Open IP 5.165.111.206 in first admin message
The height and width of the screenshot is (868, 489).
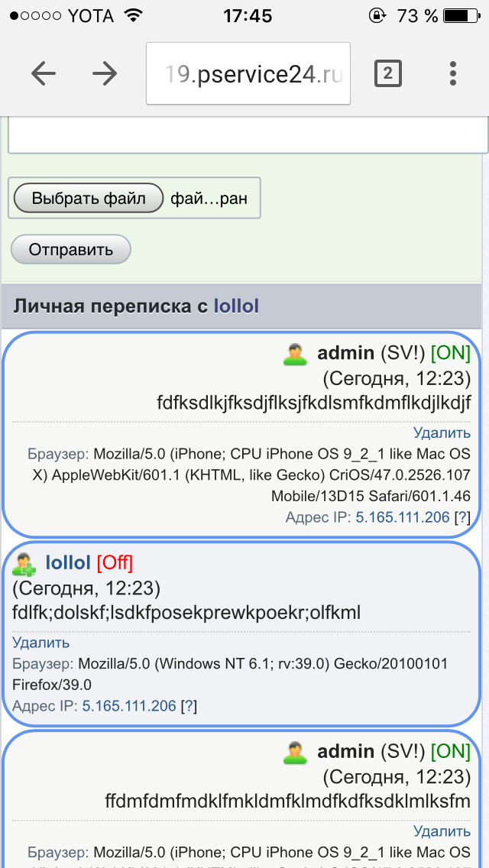(x=403, y=517)
